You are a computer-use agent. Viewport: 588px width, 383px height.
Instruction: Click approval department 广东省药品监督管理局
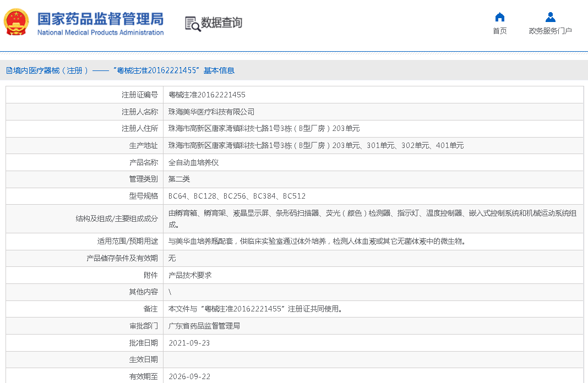coord(204,326)
